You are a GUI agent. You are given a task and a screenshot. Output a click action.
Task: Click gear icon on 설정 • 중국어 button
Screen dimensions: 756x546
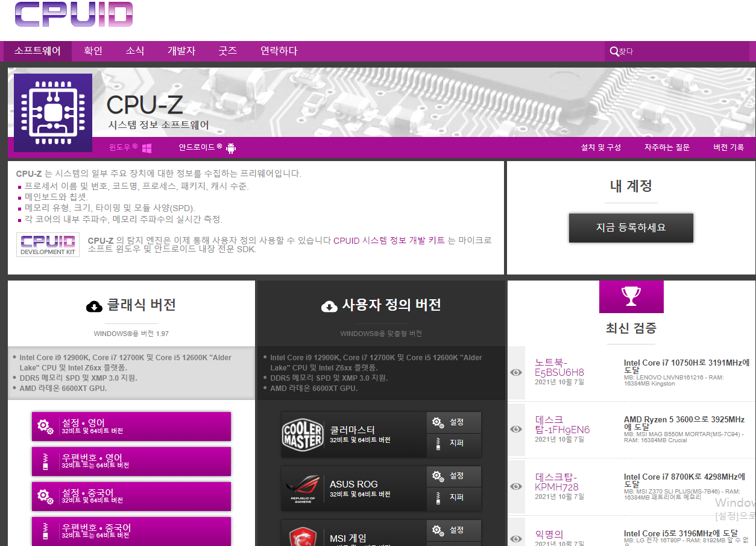coord(45,497)
